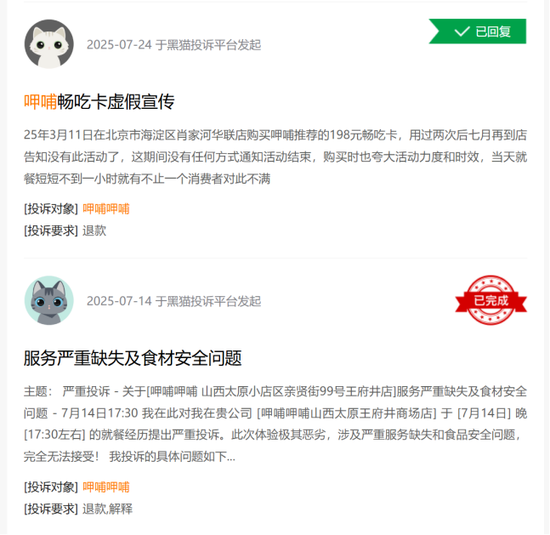550x535 pixels.
Task: Click 呷哺呷哺 target link in second complaint
Action: [106, 487]
